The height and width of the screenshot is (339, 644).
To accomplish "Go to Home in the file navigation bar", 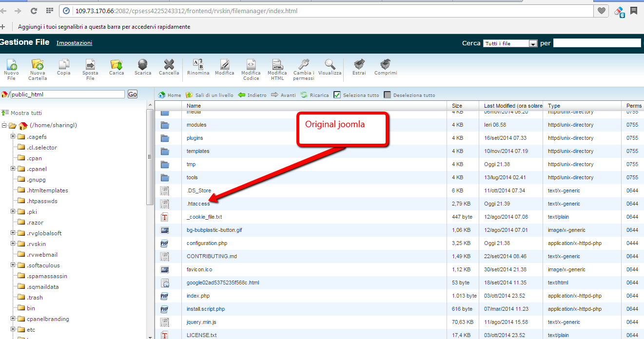I will [x=170, y=95].
